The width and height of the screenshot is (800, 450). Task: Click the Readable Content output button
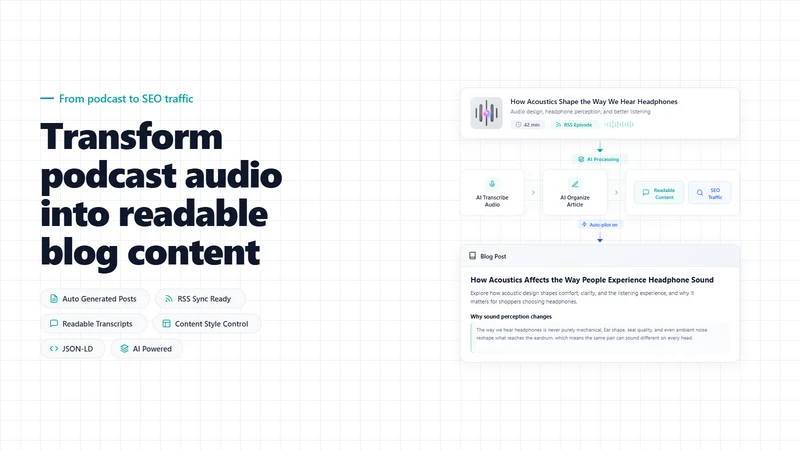point(659,193)
